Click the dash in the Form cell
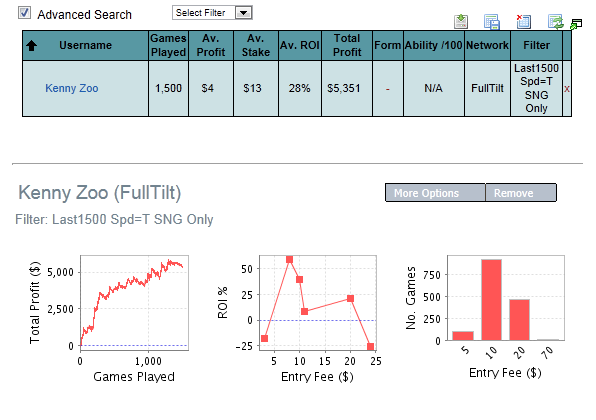Screen dimensions: 596x420 388,89
